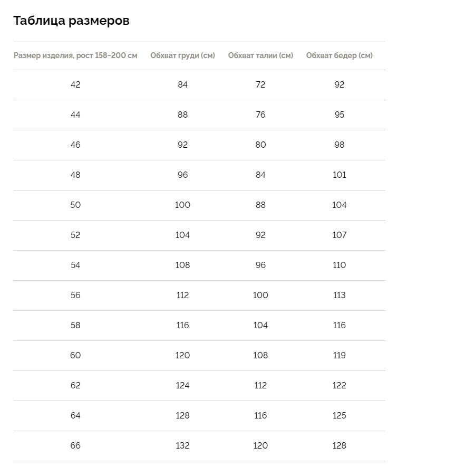
Task: Click size 60 in the size column
Action: pos(75,355)
